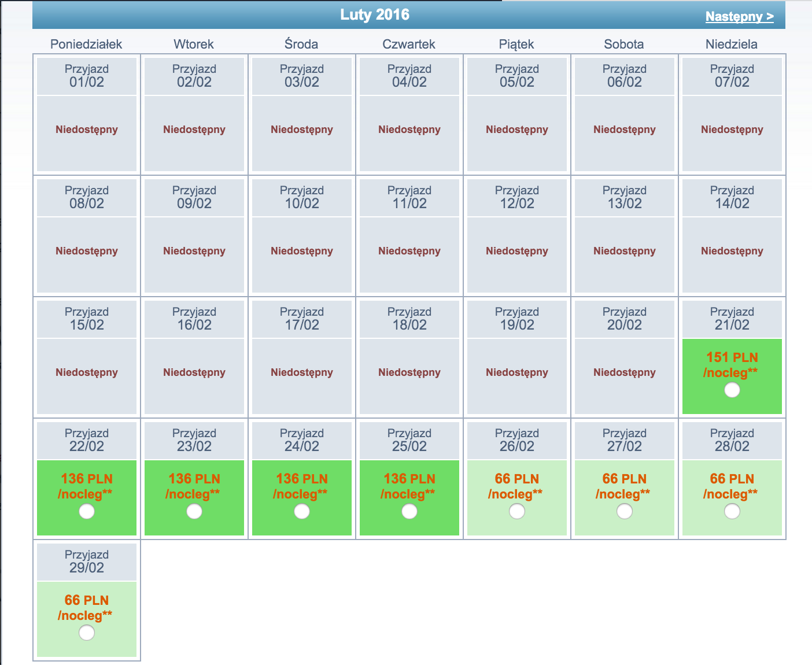812x665 pixels.
Task: Click the Piątek column header
Action: point(516,44)
